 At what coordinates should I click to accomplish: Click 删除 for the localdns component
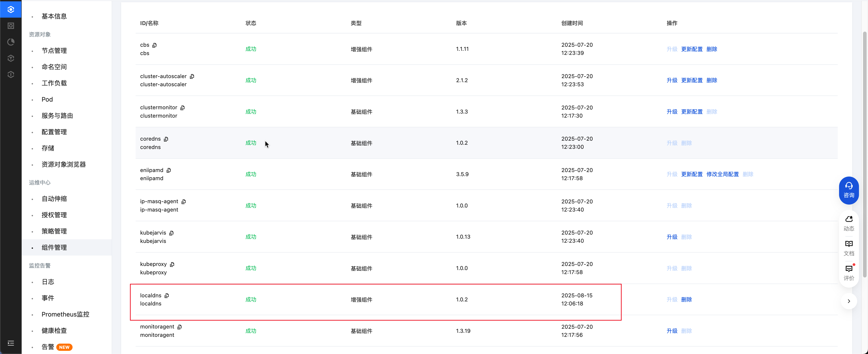point(686,299)
